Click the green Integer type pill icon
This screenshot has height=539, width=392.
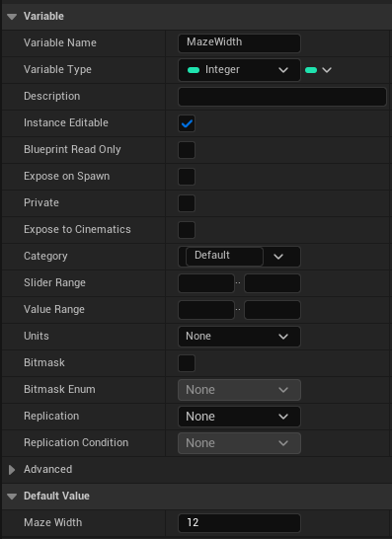pyautogui.click(x=194, y=70)
